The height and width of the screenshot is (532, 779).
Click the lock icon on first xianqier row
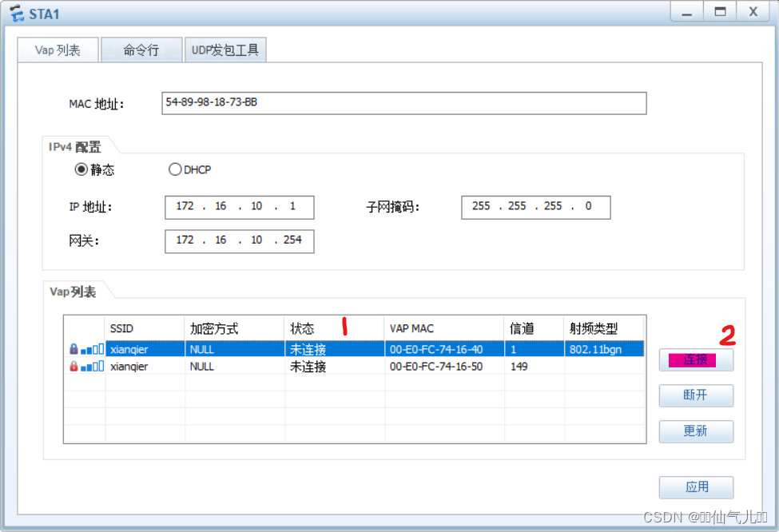coord(74,348)
